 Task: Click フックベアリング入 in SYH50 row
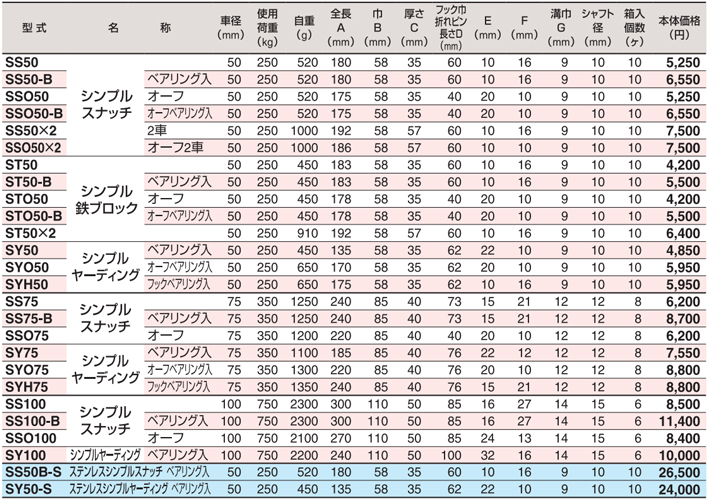178,285
